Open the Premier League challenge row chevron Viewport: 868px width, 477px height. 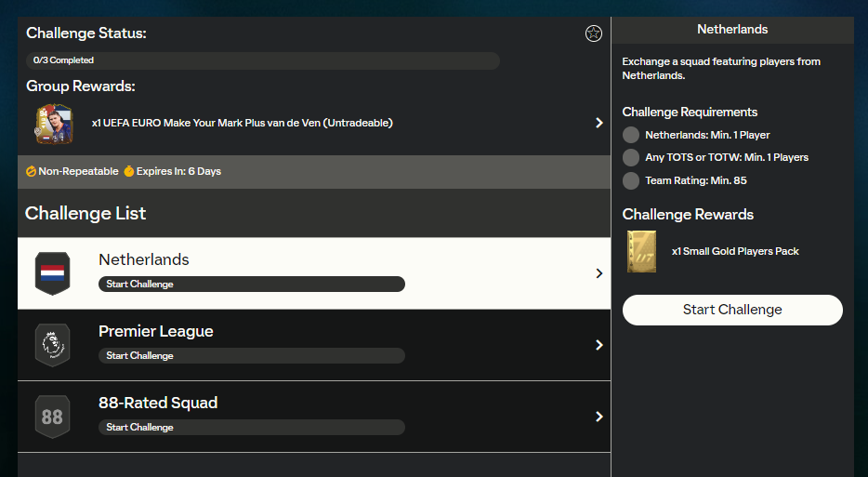pyautogui.click(x=599, y=345)
